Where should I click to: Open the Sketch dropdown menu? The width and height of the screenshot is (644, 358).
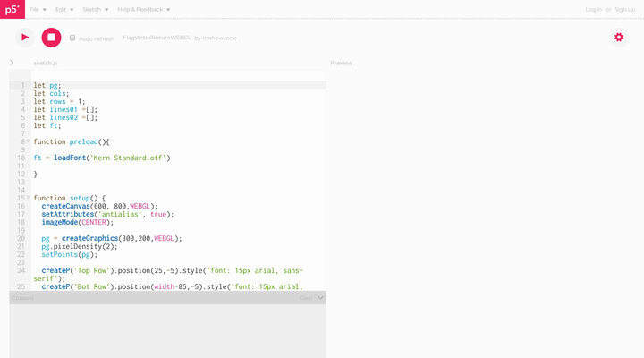click(x=95, y=9)
